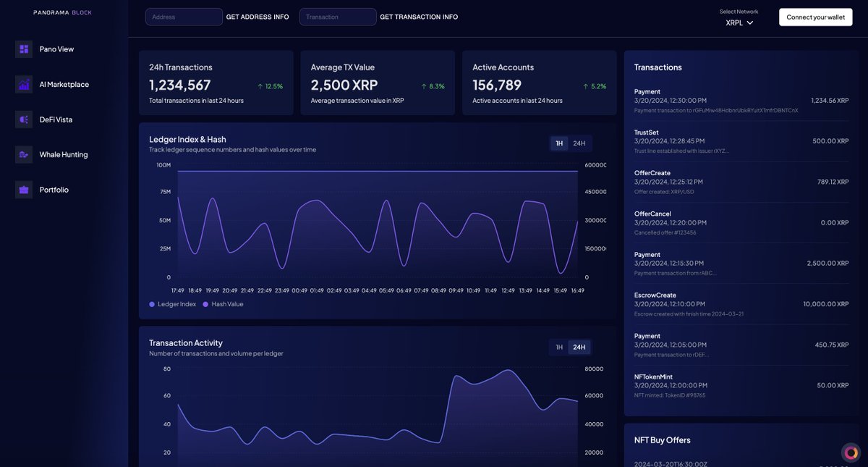Click the Ledger Index & Hash title
The image size is (868, 467).
[187, 139]
